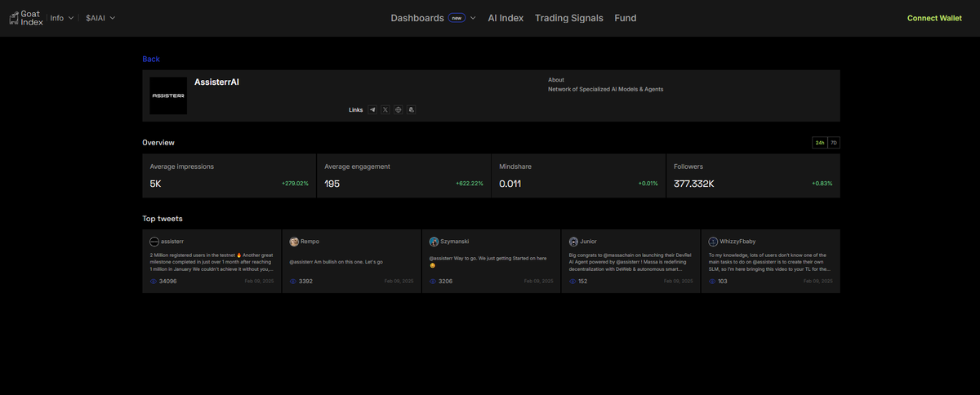Click the Top tweets heading
980x395 pixels.
point(163,219)
